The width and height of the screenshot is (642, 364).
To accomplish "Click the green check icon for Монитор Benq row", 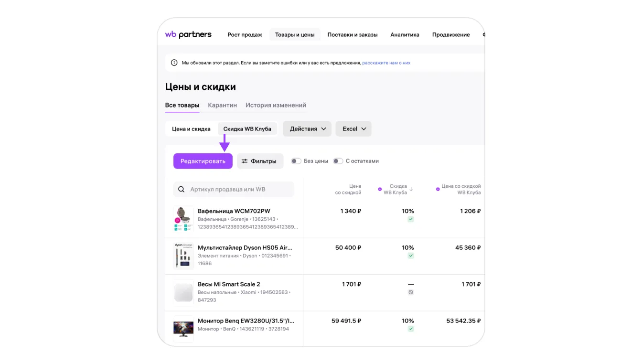I will point(411,329).
